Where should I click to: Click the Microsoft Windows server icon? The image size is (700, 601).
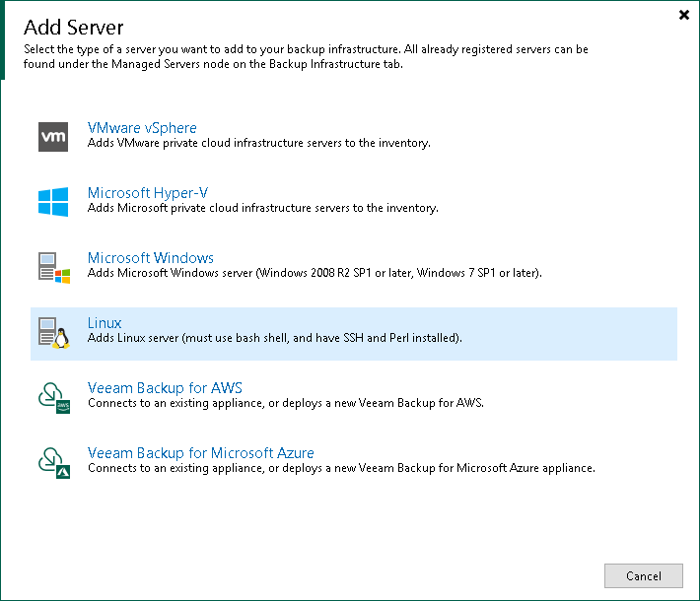52,267
